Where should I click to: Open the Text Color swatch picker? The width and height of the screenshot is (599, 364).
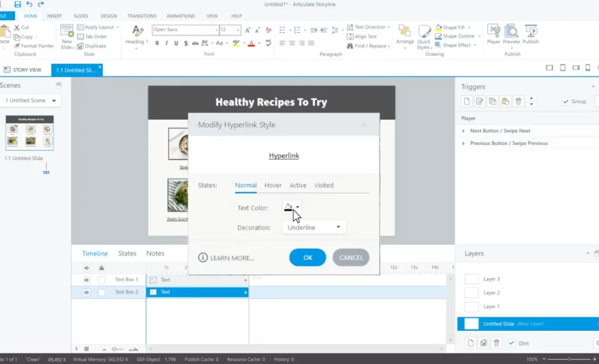292,207
